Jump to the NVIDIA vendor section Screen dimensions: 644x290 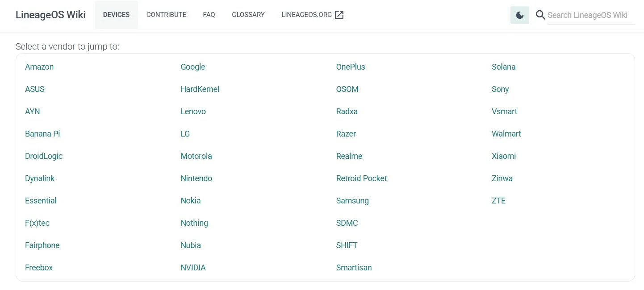click(x=193, y=268)
